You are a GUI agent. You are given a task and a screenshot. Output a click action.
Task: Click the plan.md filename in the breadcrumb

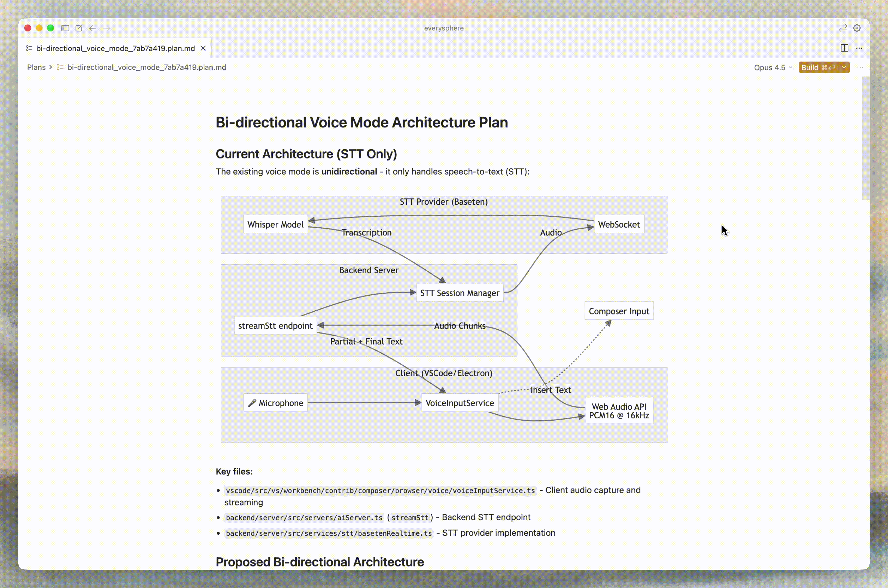tap(147, 67)
